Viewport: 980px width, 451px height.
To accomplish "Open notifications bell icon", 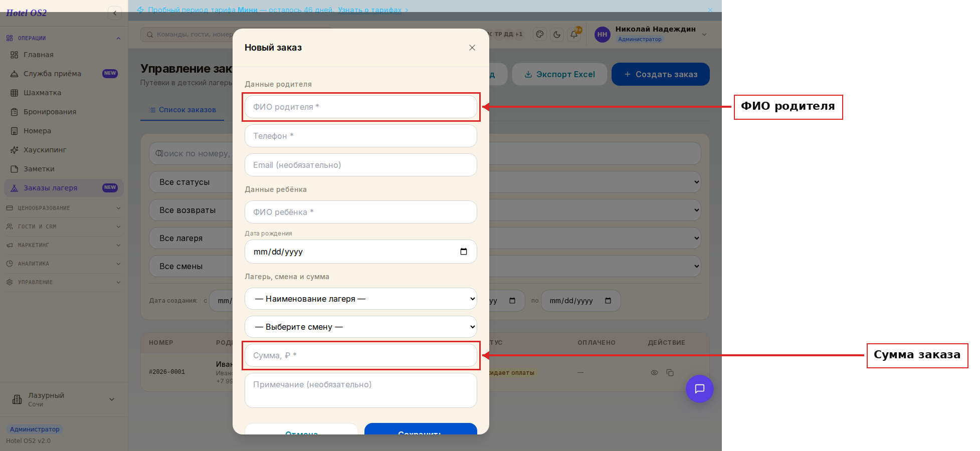I will click(x=574, y=35).
